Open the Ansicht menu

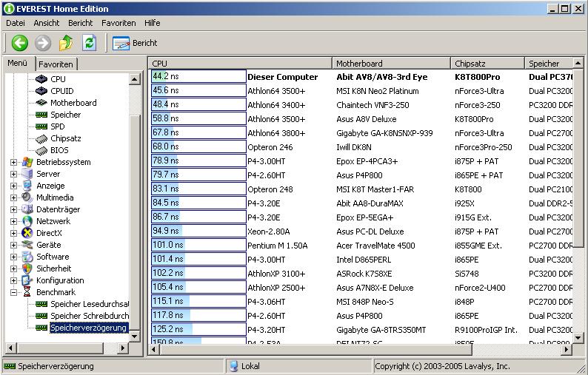click(x=47, y=23)
